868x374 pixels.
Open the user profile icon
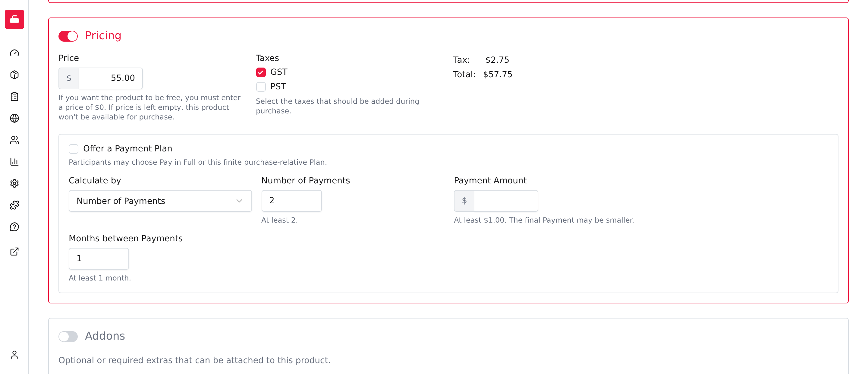coord(14,355)
